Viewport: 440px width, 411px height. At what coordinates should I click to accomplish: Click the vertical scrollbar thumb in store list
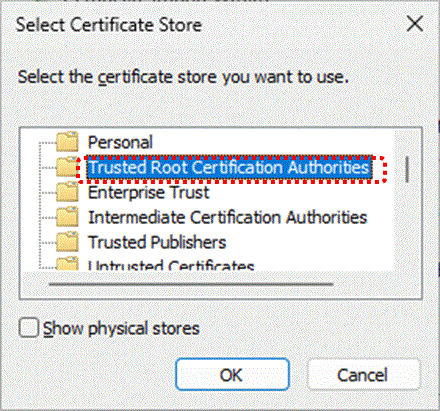pyautogui.click(x=407, y=170)
